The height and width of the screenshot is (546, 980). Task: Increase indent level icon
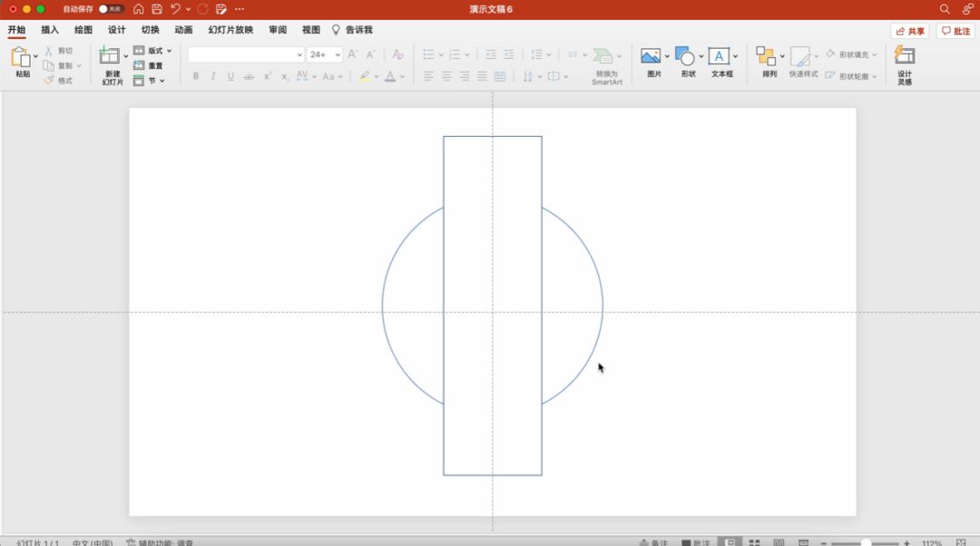pos(509,54)
